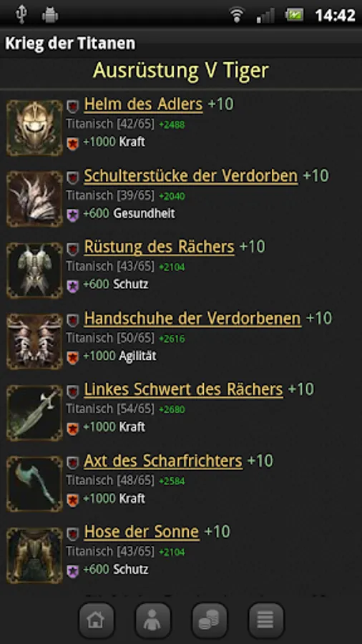Open the Axt des Scharfrichters link

click(x=163, y=461)
